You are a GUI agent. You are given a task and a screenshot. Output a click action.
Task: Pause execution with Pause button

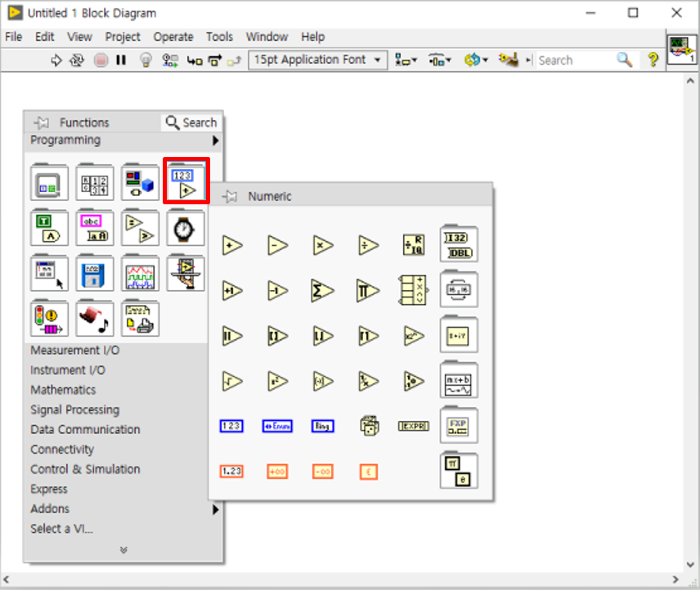tap(121, 60)
